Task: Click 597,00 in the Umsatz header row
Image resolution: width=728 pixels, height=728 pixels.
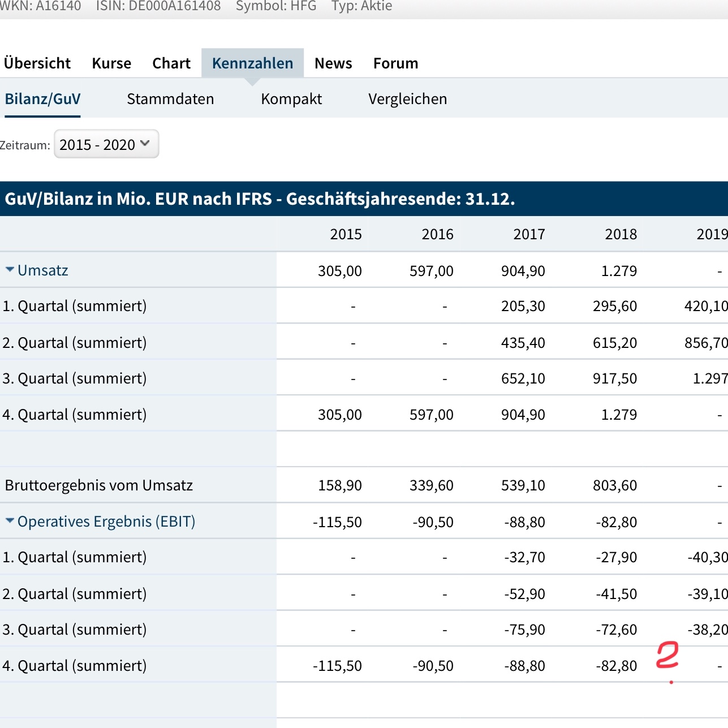Action: point(432,271)
